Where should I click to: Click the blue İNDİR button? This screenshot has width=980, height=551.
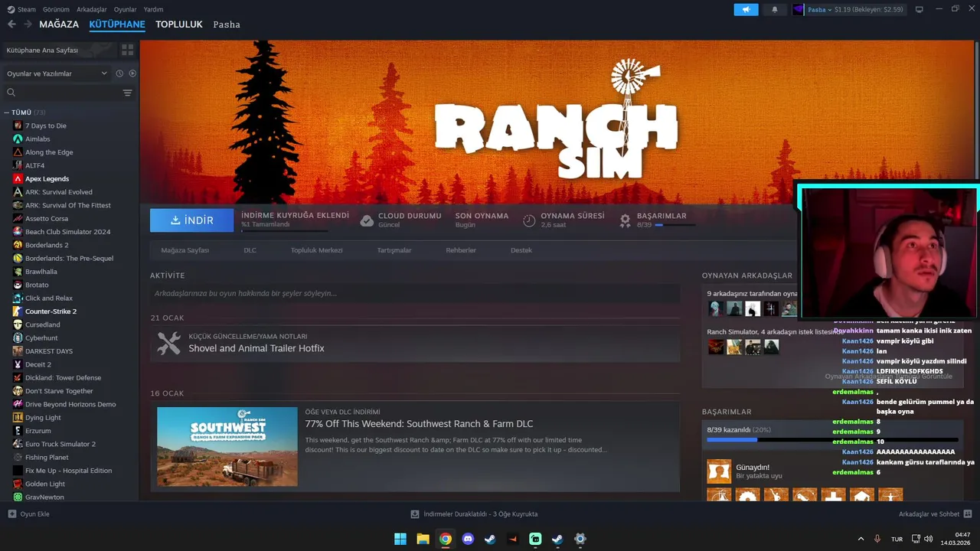click(x=192, y=220)
